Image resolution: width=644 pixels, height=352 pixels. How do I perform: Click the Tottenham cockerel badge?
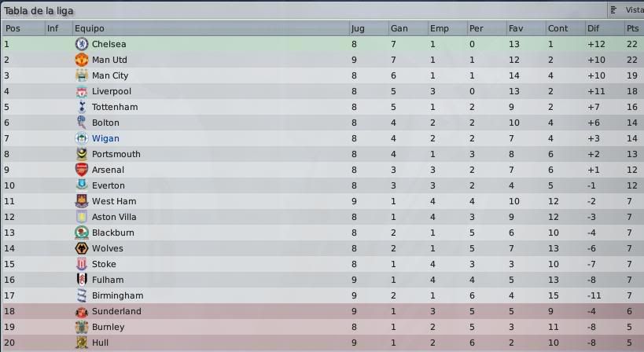[82, 107]
